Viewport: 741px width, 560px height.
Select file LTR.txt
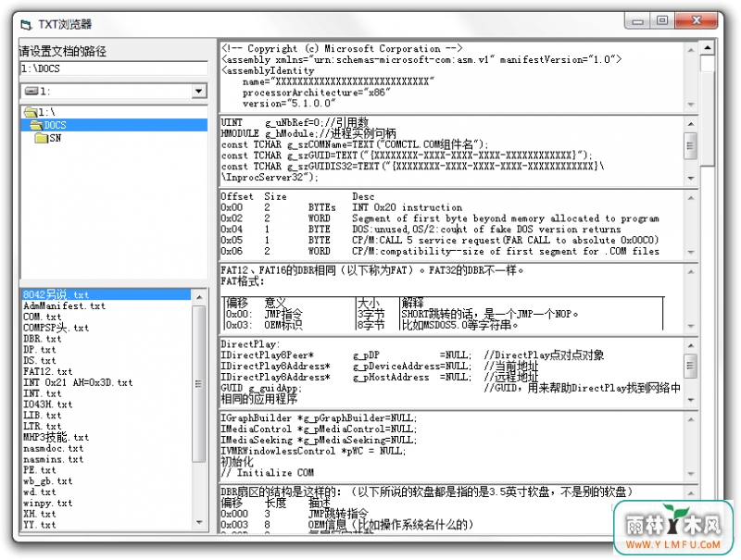point(42,426)
